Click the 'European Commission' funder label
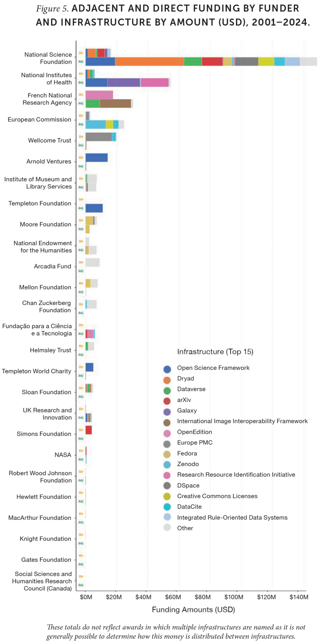This screenshot has width=323, height=644. coord(39,119)
